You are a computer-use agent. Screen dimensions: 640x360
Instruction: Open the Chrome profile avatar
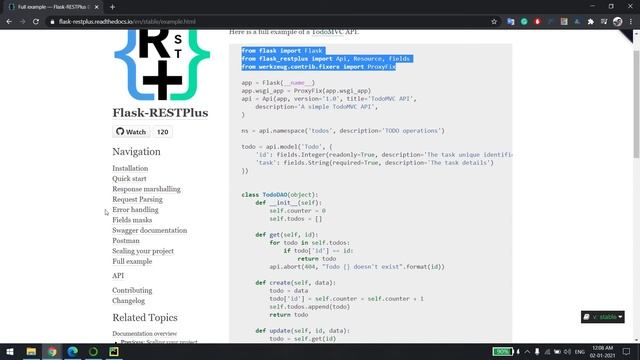[x=618, y=22]
